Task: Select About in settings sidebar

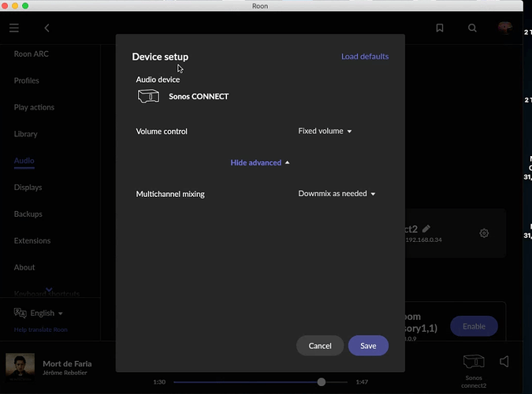Action: pos(24,267)
